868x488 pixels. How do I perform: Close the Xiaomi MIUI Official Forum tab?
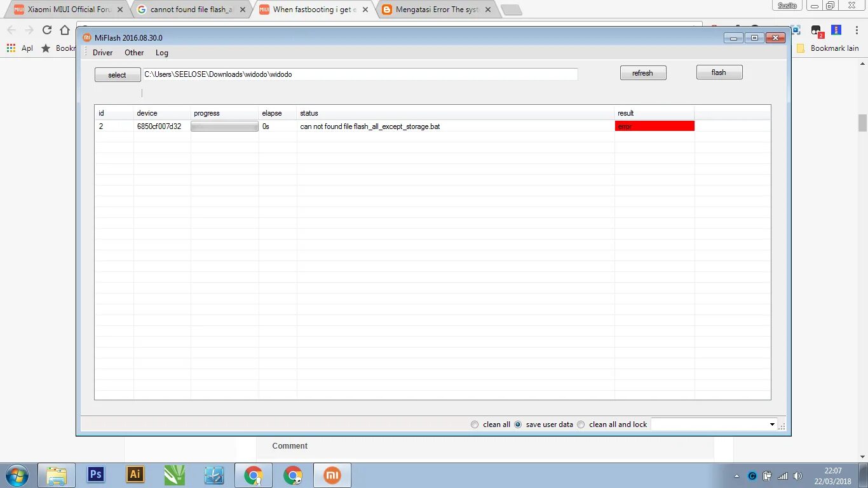pyautogui.click(x=120, y=10)
